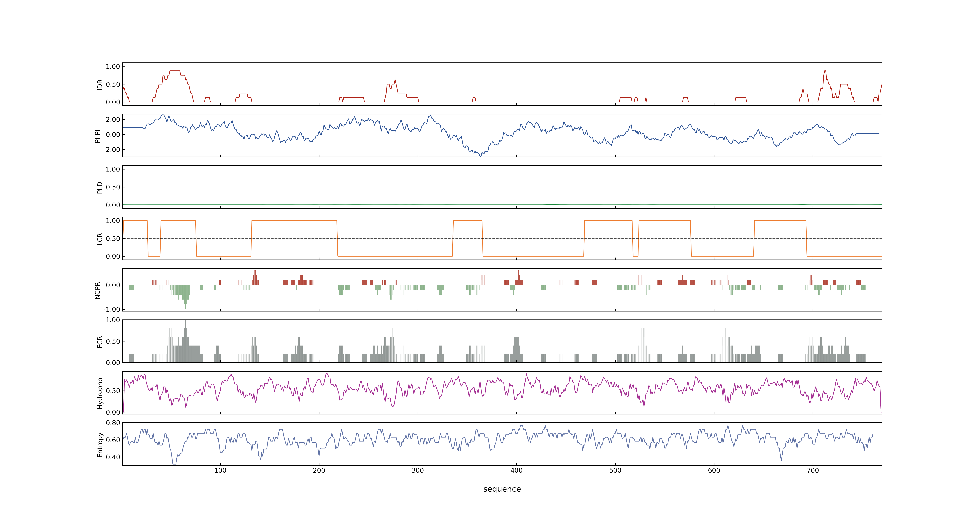Click the IDR y-axis label
Viewport: 980px width, 523px height.
point(100,85)
